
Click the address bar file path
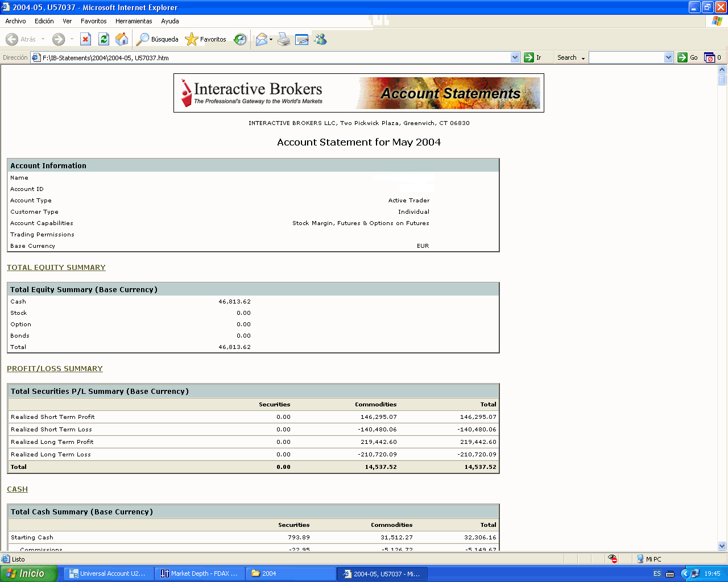106,58
